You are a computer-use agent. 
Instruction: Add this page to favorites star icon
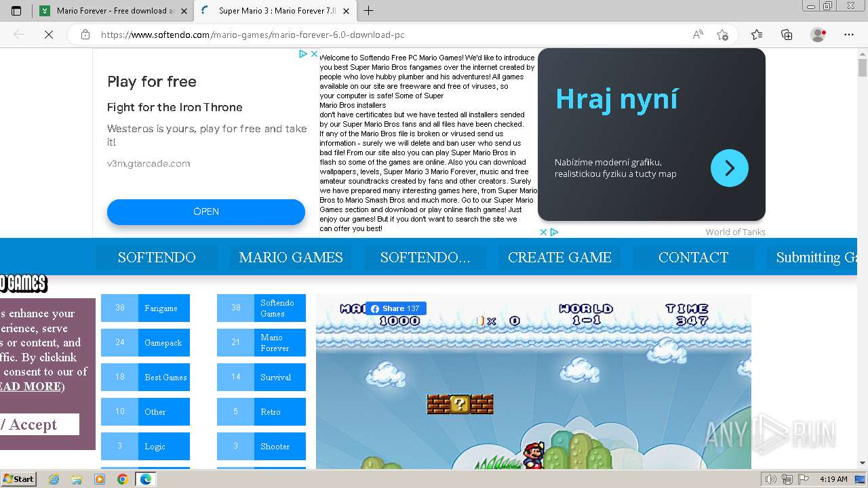[x=722, y=35]
